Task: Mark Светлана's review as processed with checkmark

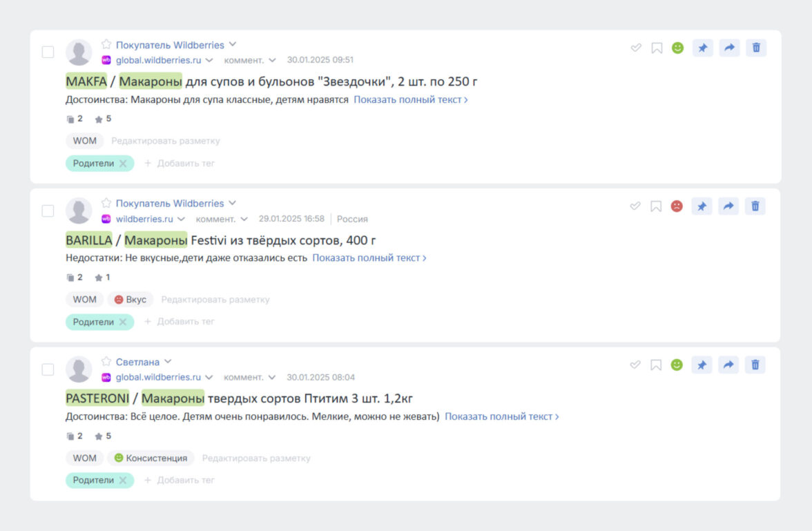Action: click(x=635, y=365)
